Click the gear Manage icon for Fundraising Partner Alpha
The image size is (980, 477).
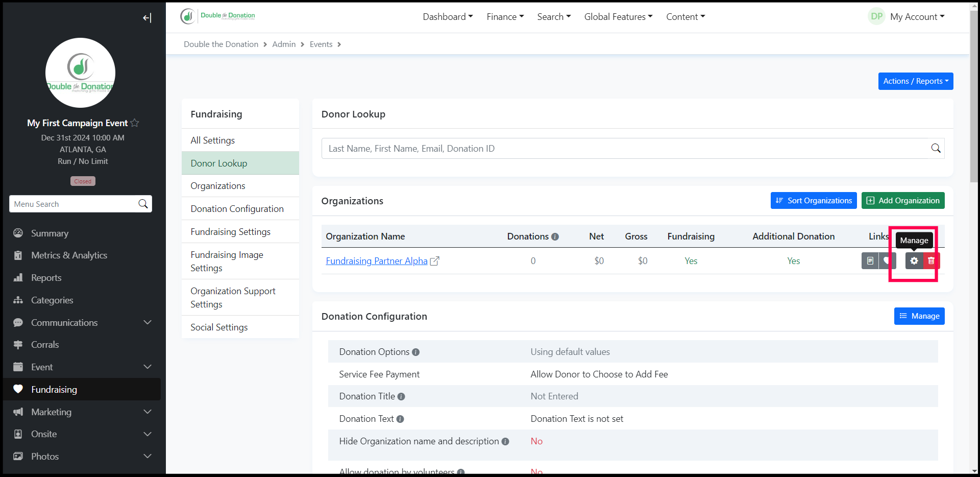(914, 261)
